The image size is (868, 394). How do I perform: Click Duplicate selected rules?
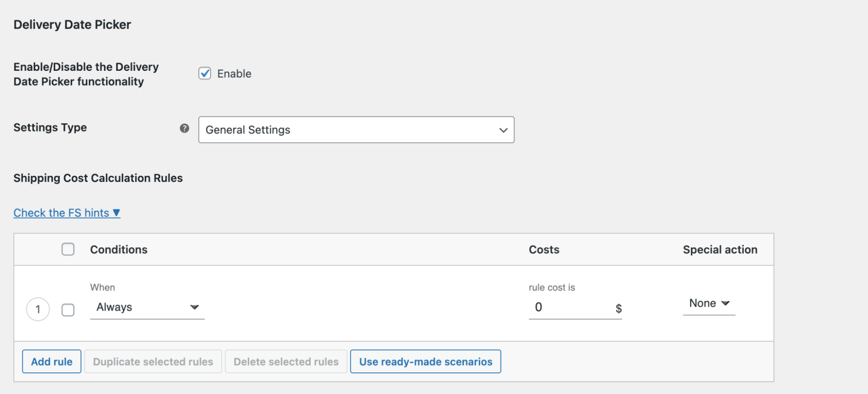153,361
